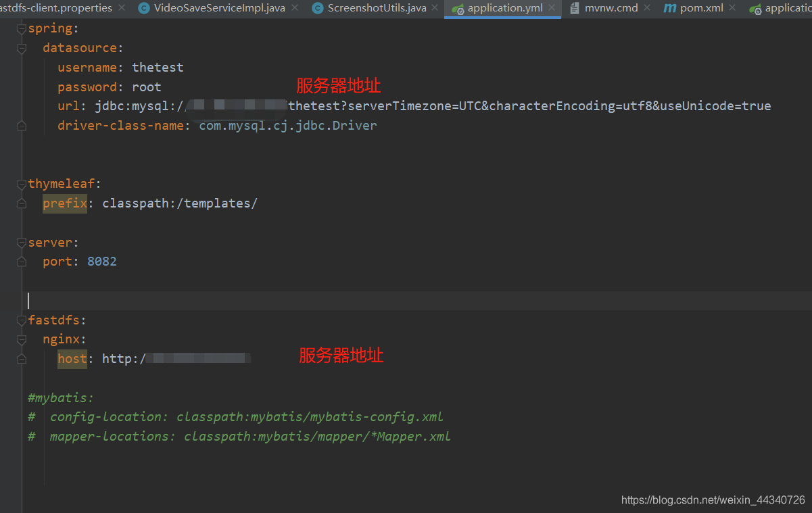Collapse the server section fold arrow

tap(21, 242)
